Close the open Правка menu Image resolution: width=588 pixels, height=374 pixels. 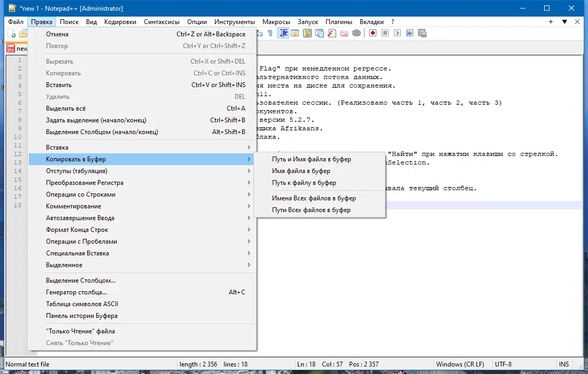click(42, 22)
